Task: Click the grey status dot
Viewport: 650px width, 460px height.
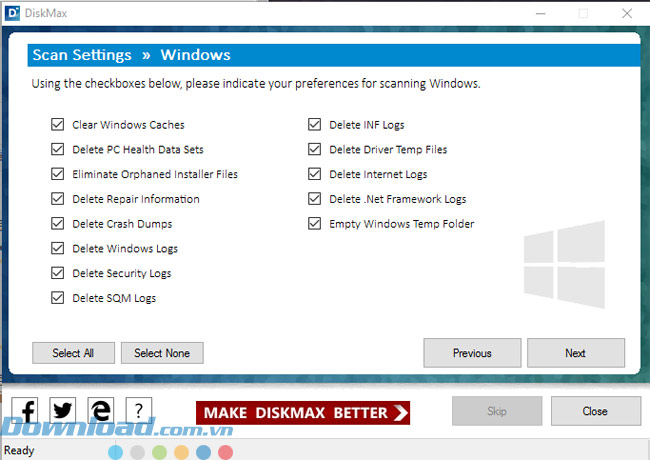Action: pyautogui.click(x=137, y=453)
